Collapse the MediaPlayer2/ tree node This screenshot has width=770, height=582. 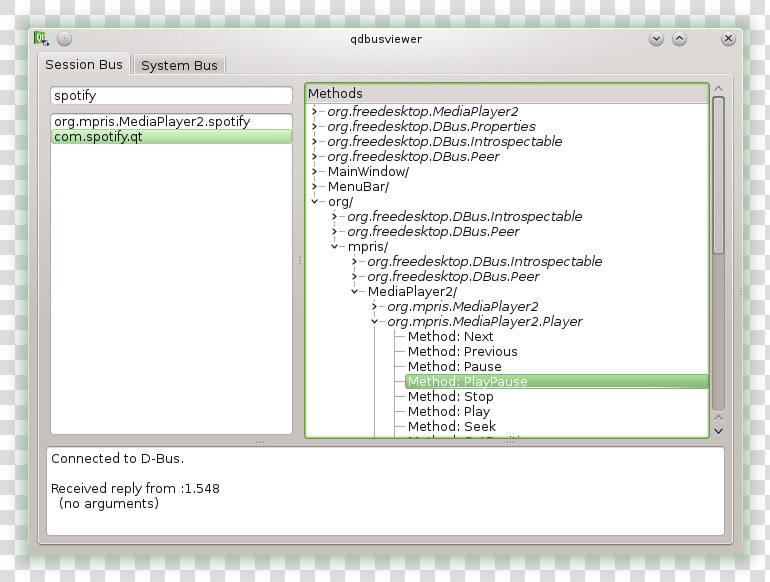click(x=354, y=291)
